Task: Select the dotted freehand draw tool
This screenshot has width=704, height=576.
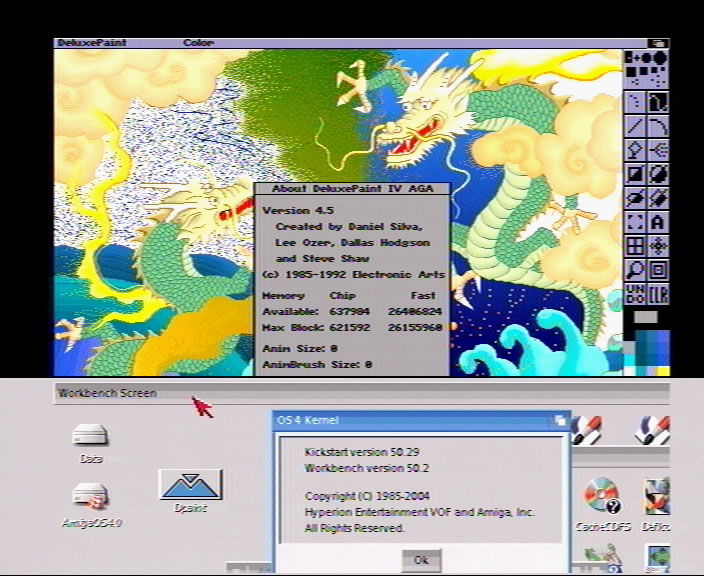Action: coord(635,102)
